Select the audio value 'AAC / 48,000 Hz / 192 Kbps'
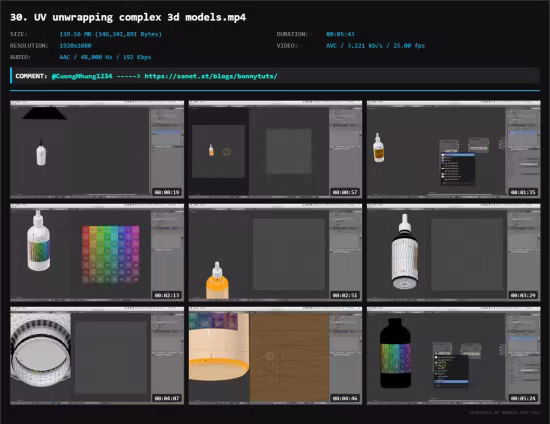This screenshot has width=550, height=424. (105, 57)
